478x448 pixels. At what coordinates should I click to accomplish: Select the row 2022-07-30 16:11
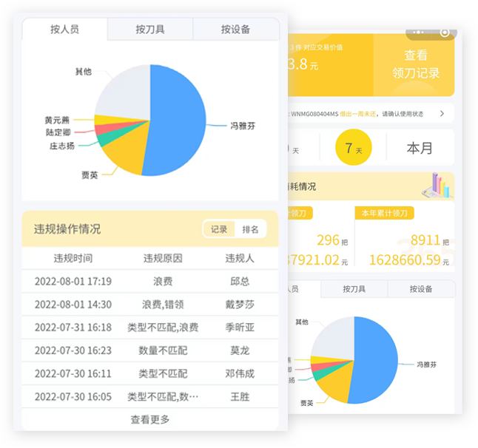150,373
